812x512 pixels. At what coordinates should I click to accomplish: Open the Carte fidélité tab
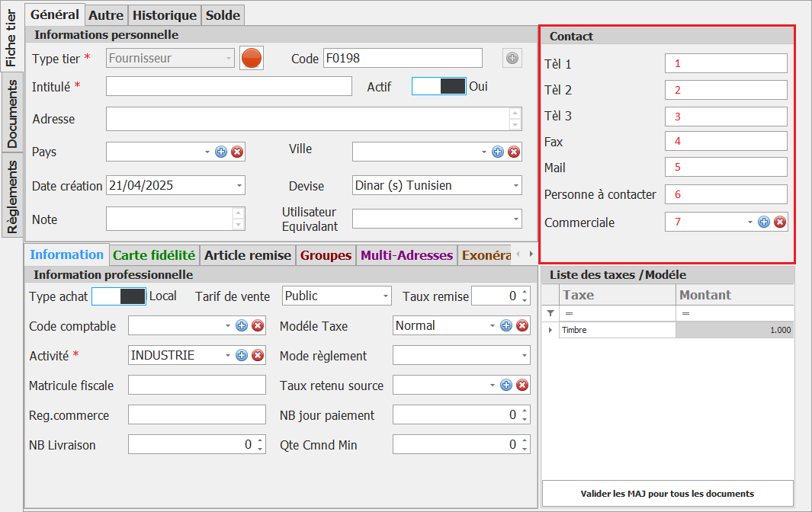pos(154,255)
